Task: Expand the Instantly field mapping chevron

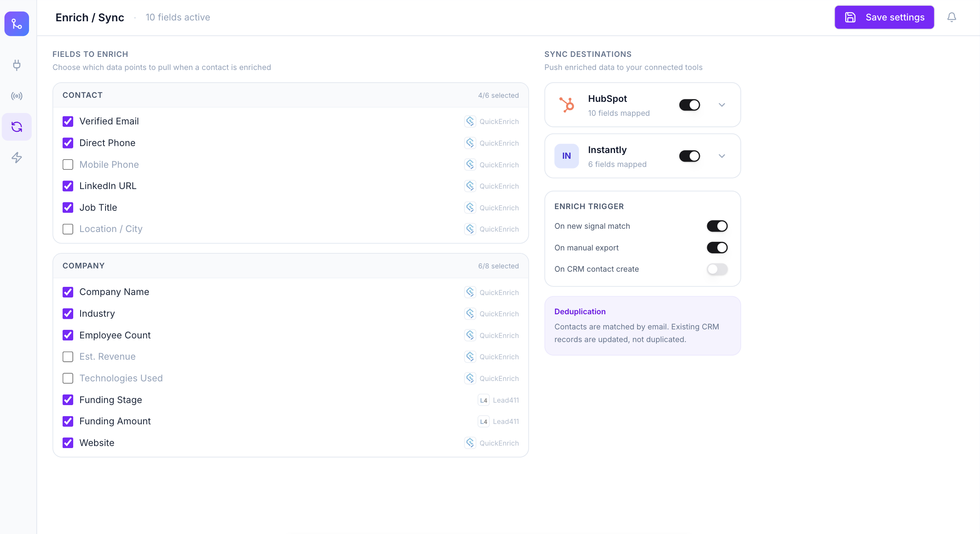Action: (x=722, y=156)
